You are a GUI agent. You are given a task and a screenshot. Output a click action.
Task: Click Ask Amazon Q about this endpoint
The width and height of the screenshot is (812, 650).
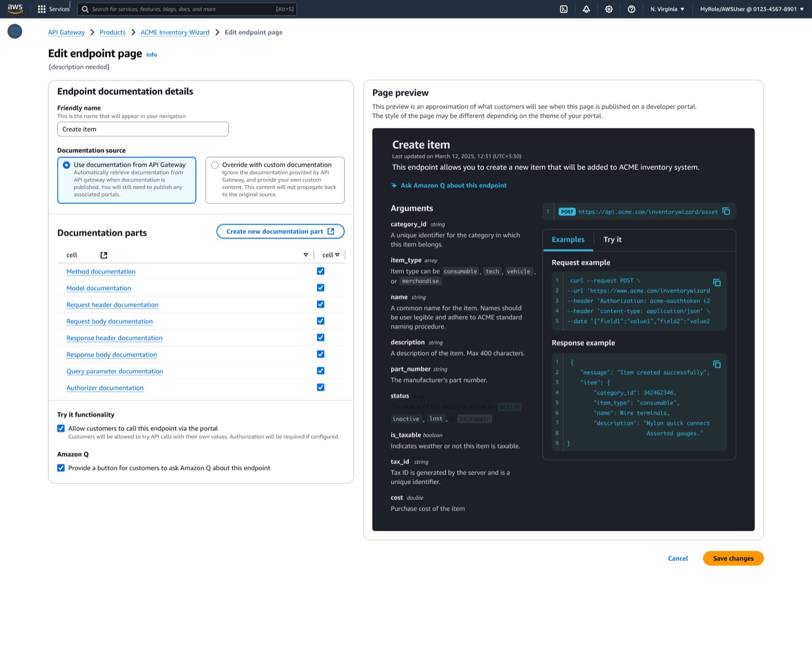coord(454,186)
